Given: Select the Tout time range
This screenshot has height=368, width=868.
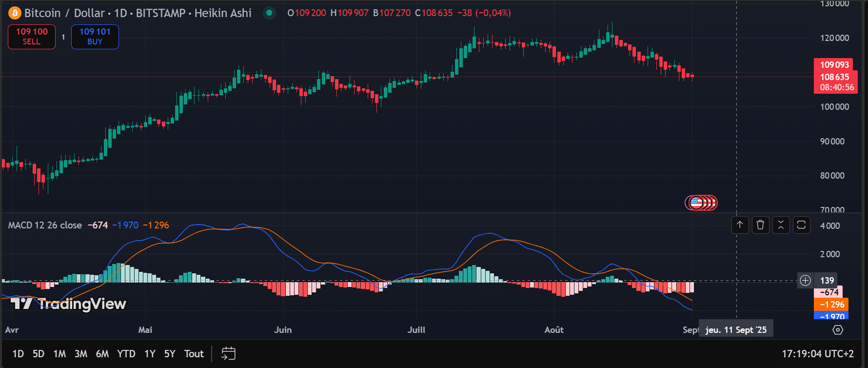Looking at the screenshot, I should (x=194, y=354).
